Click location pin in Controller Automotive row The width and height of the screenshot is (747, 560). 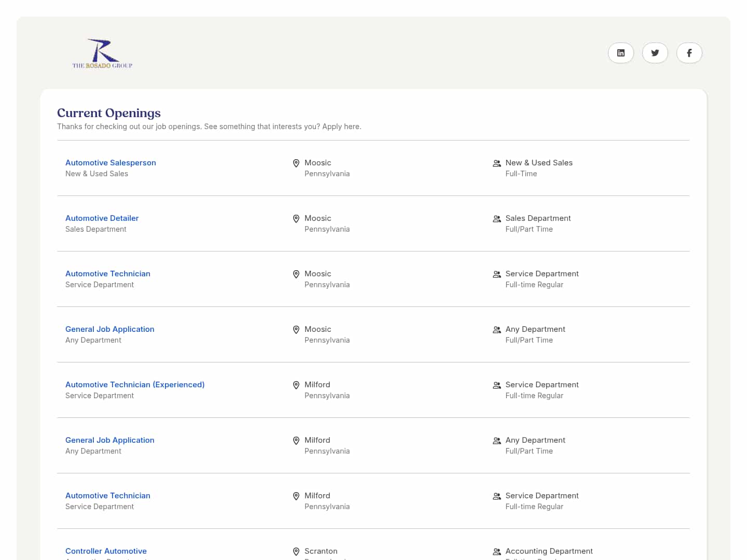(296, 552)
